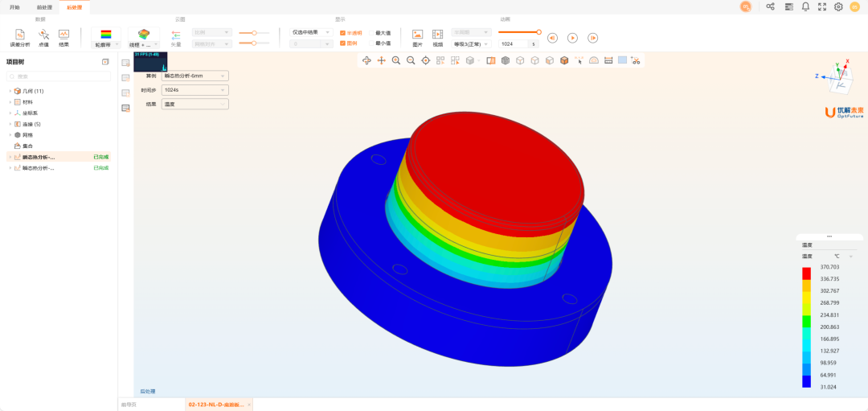Screen dimensions: 868x411
Task: Click the play animation button
Action: click(x=572, y=39)
